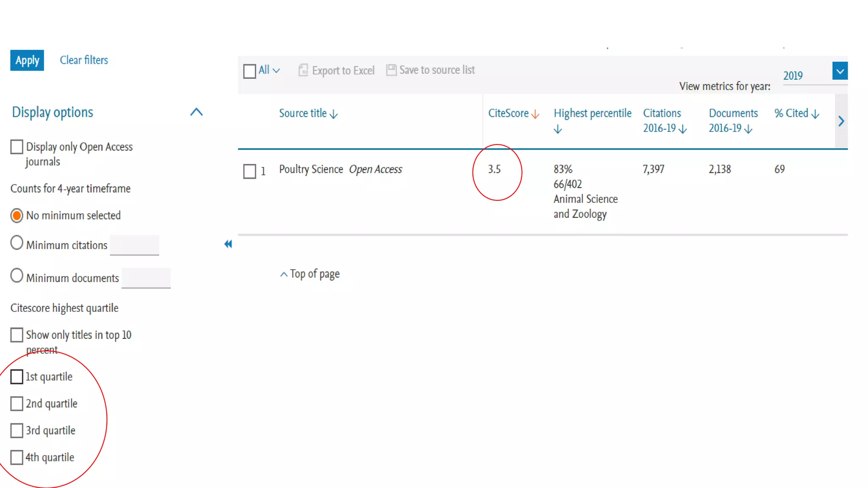Open the All selection dropdown
This screenshot has width=868, height=488.
click(276, 70)
